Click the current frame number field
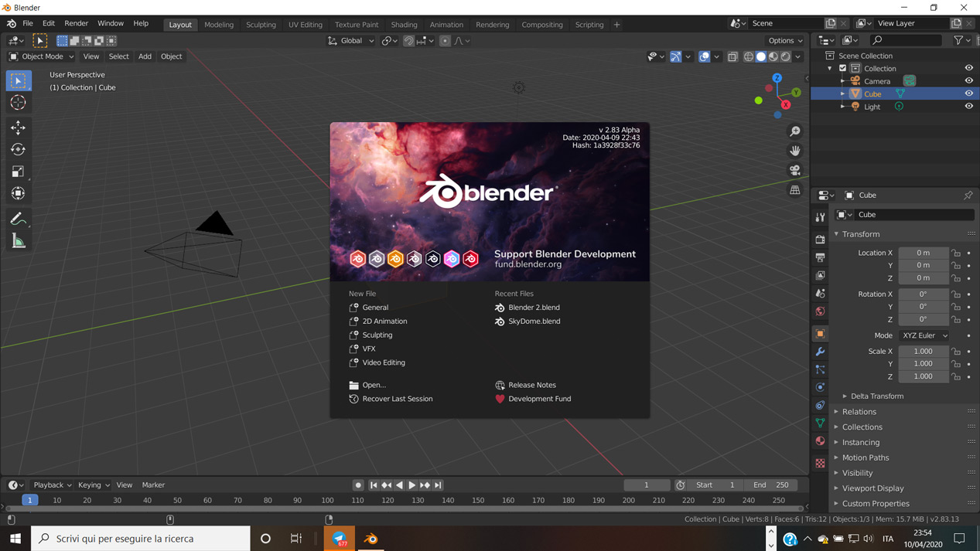Image resolution: width=980 pixels, height=551 pixels. [x=647, y=485]
